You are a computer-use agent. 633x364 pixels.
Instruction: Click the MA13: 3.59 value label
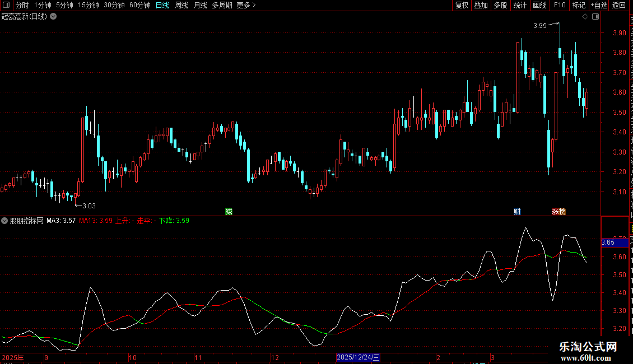(x=96, y=221)
